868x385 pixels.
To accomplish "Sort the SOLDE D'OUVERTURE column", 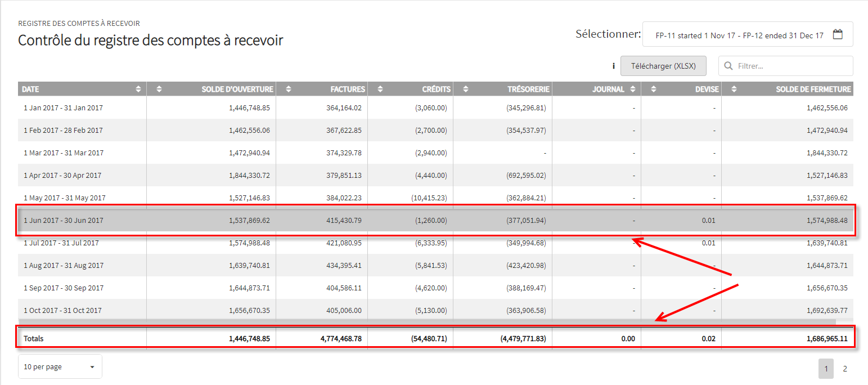I will coord(159,89).
